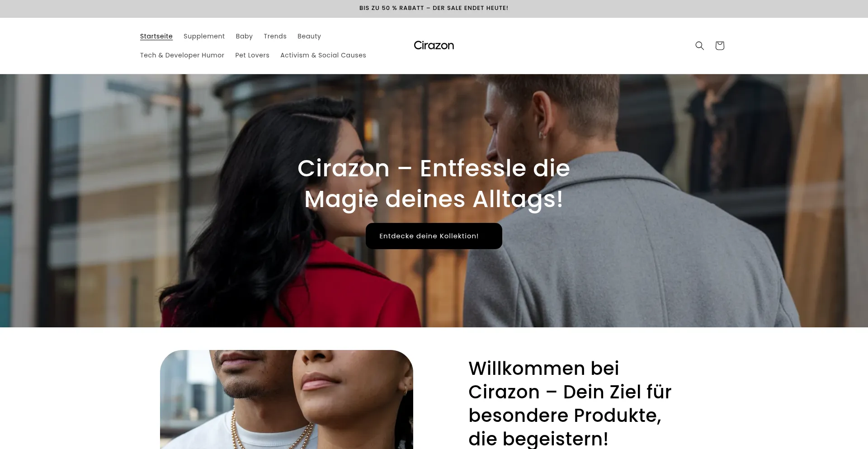Click the word Magie in hero headline
868x449 pixels.
point(341,199)
